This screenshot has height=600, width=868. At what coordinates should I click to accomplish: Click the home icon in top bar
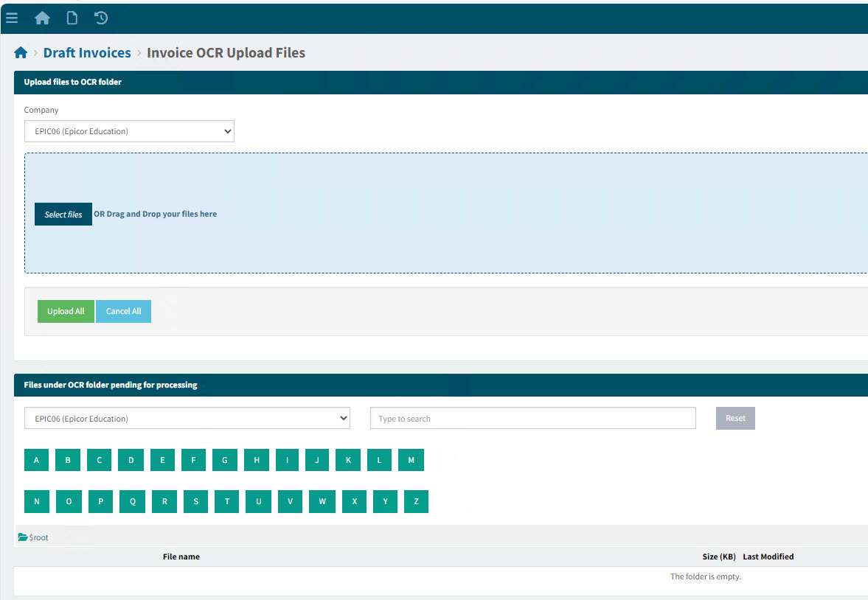[x=42, y=18]
